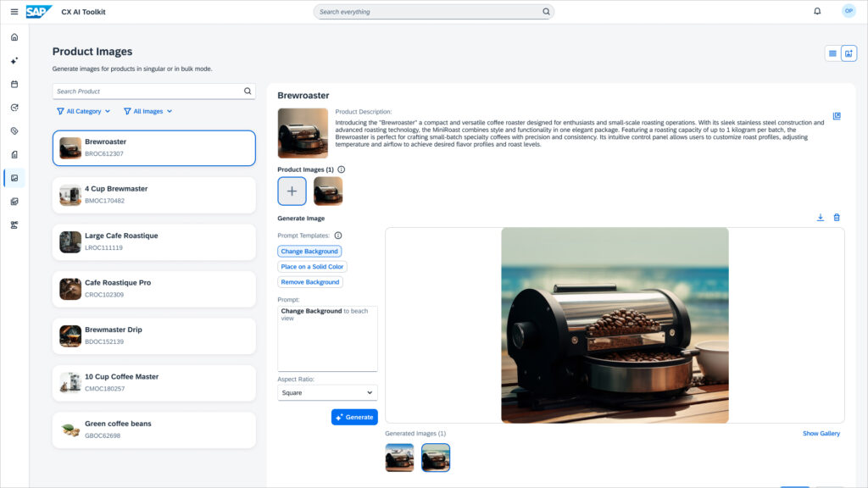Screen dimensions: 868x488
Task: Select 4 Cup Brewmaster product
Action: pyautogui.click(x=153, y=195)
